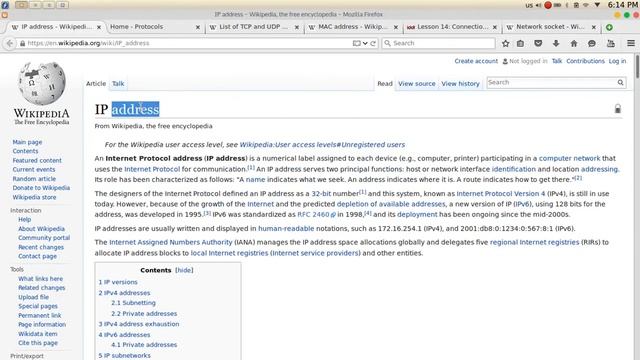Toggle reader view icon in address bar
Viewport: 640px width, 360px height.
pyautogui.click(x=356, y=43)
